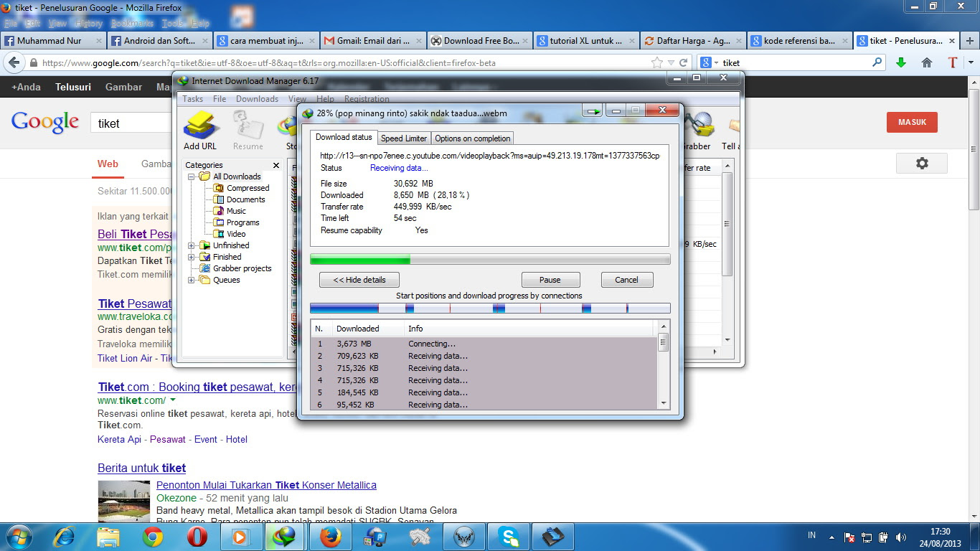Click the Firefox back arrow button
The width and height of the screenshot is (980, 551).
[x=14, y=62]
